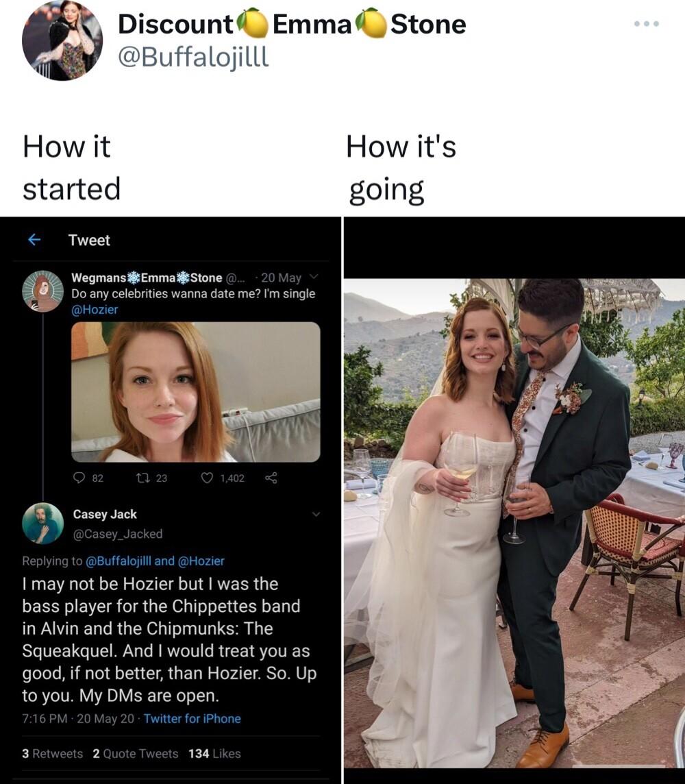The width and height of the screenshot is (685, 784).
Task: Like the tweet with the heart icon
Action: point(206,478)
